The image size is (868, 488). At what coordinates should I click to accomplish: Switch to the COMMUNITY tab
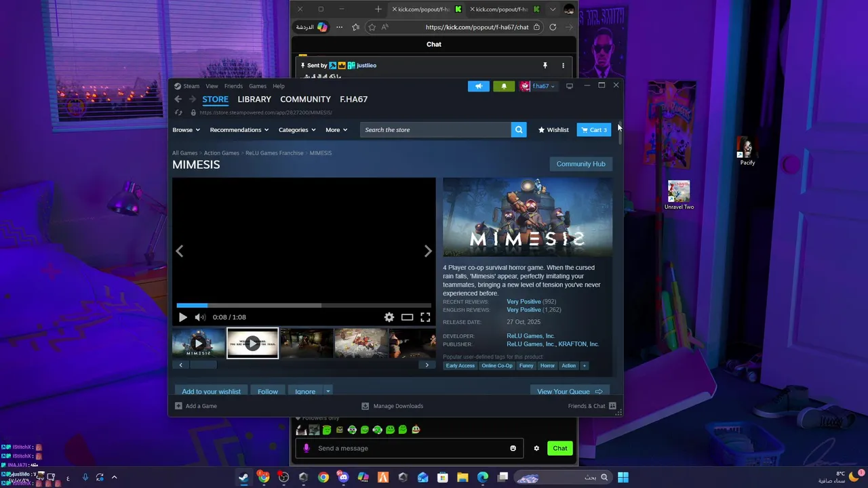coord(305,99)
